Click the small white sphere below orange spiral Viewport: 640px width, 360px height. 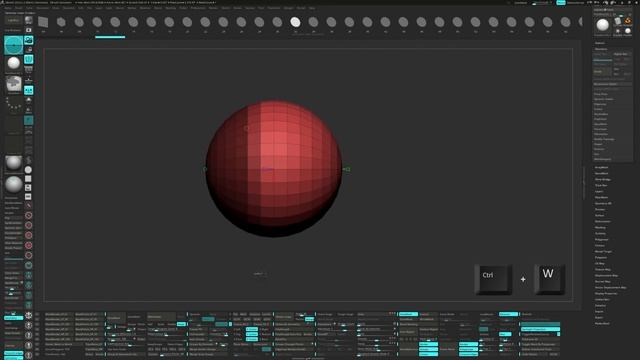(628, 31)
